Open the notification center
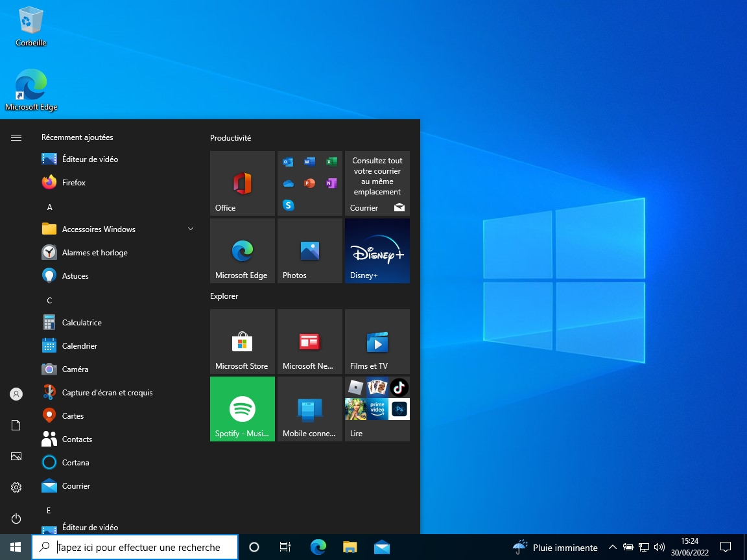 726,547
